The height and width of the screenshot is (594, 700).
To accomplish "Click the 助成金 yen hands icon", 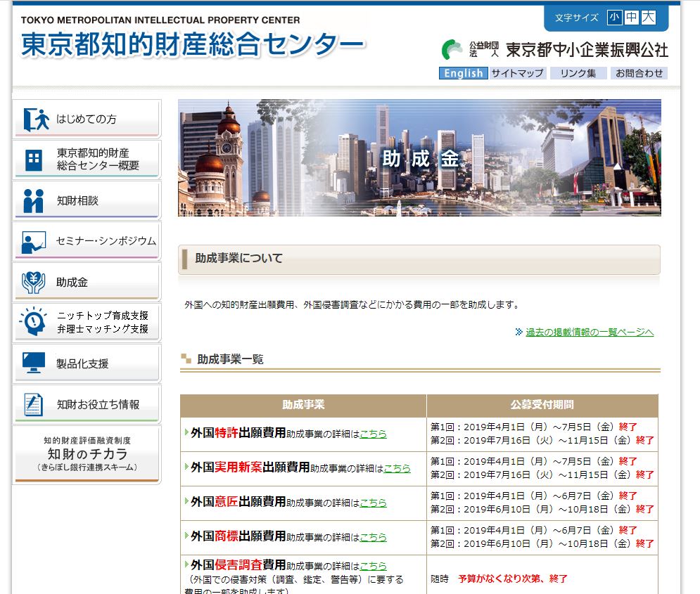I will tap(34, 283).
